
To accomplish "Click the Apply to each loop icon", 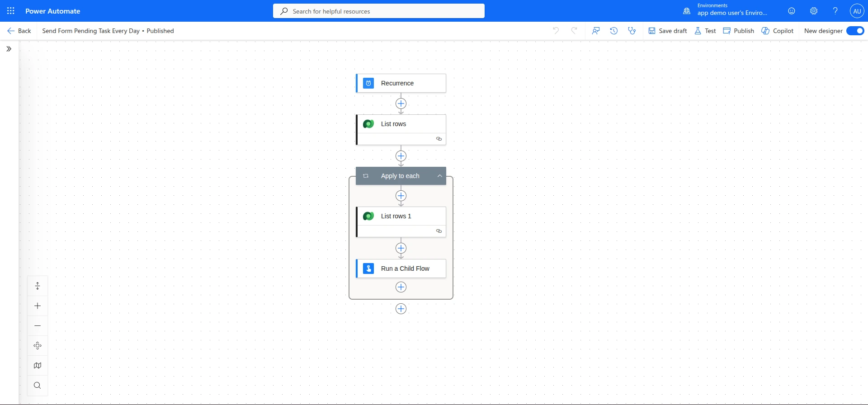I will 366,176.
